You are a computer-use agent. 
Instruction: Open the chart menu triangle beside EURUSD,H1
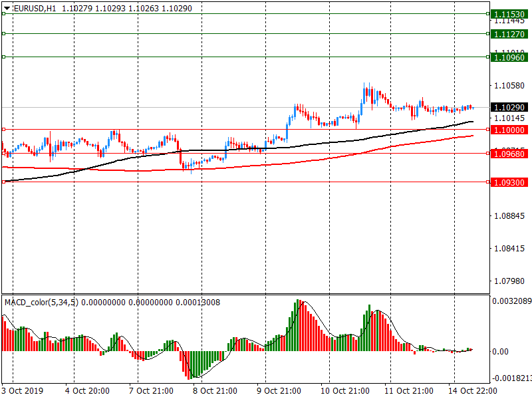point(7,8)
